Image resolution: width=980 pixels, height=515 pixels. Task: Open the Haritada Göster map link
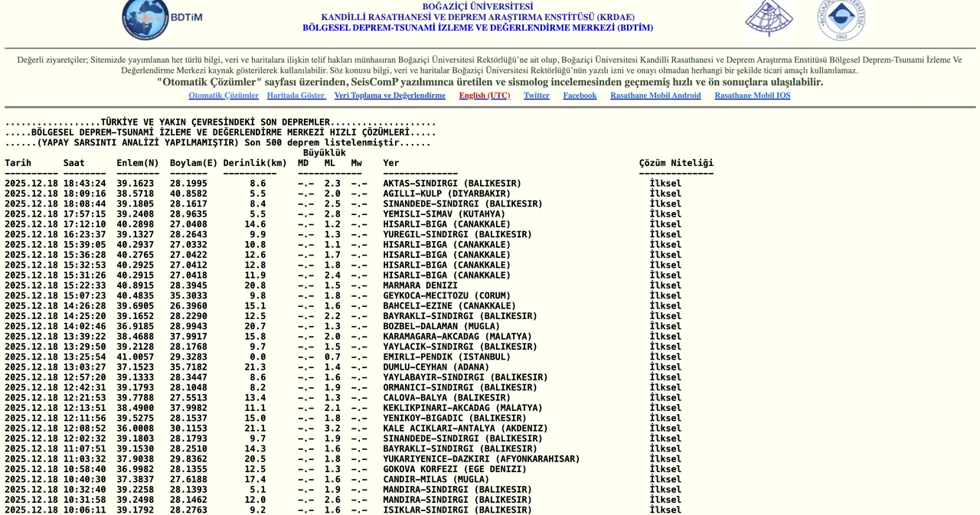(296, 96)
